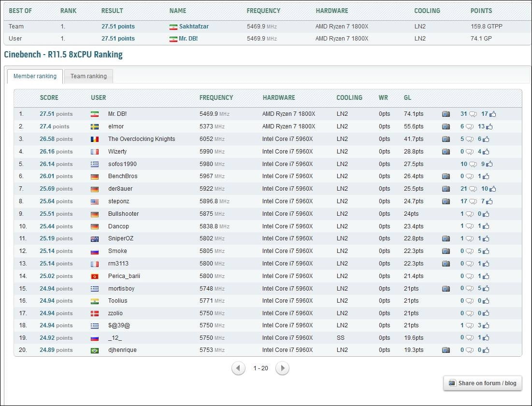
Task: Open the comment bubble on Mr. DB! row
Action: click(x=473, y=114)
